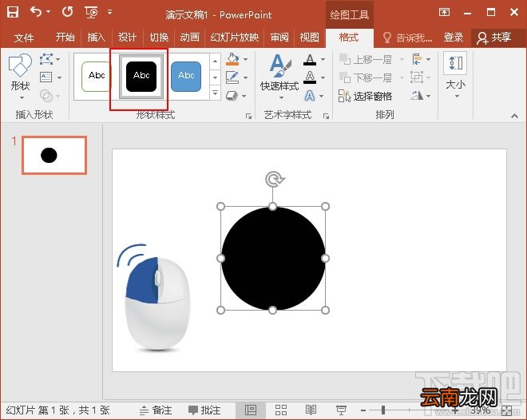
Task: Save the presentation via the floppy disk icon
Action: pyautogui.click(x=13, y=13)
